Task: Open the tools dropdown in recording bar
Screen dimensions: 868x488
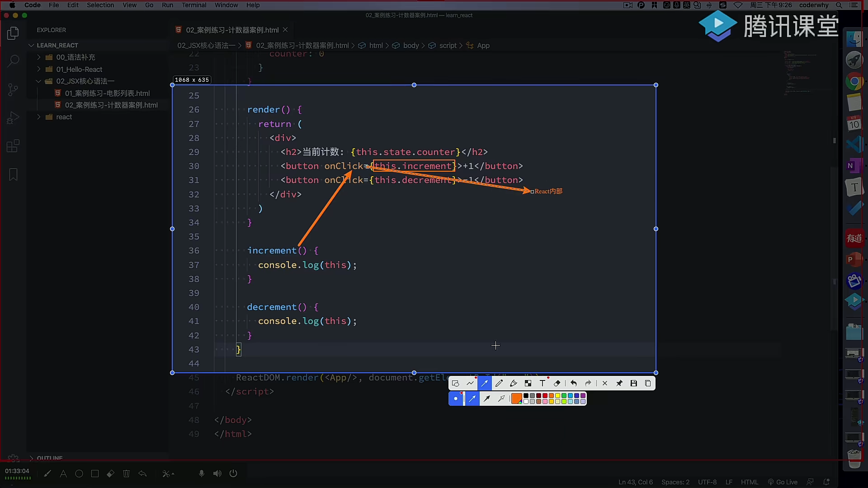Action: pos(169,474)
